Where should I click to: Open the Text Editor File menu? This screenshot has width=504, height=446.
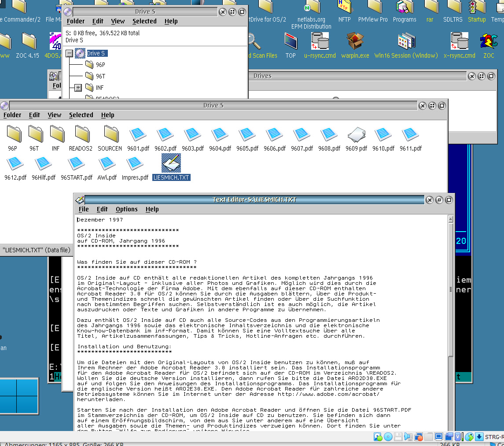(x=84, y=209)
